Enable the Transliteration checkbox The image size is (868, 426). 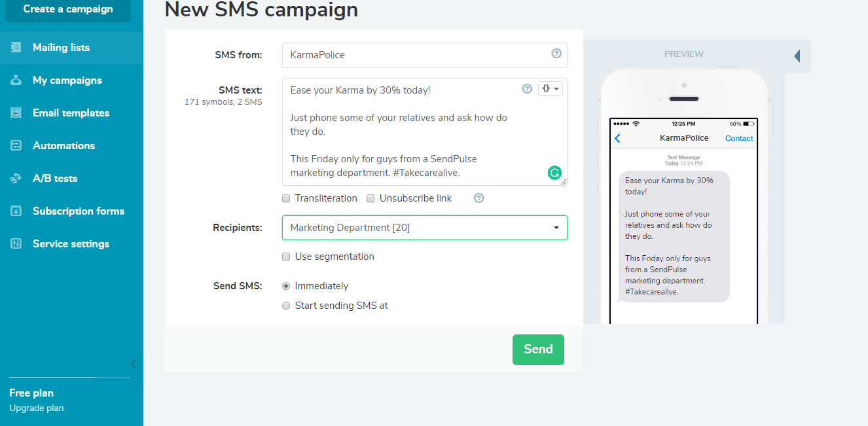coord(286,198)
